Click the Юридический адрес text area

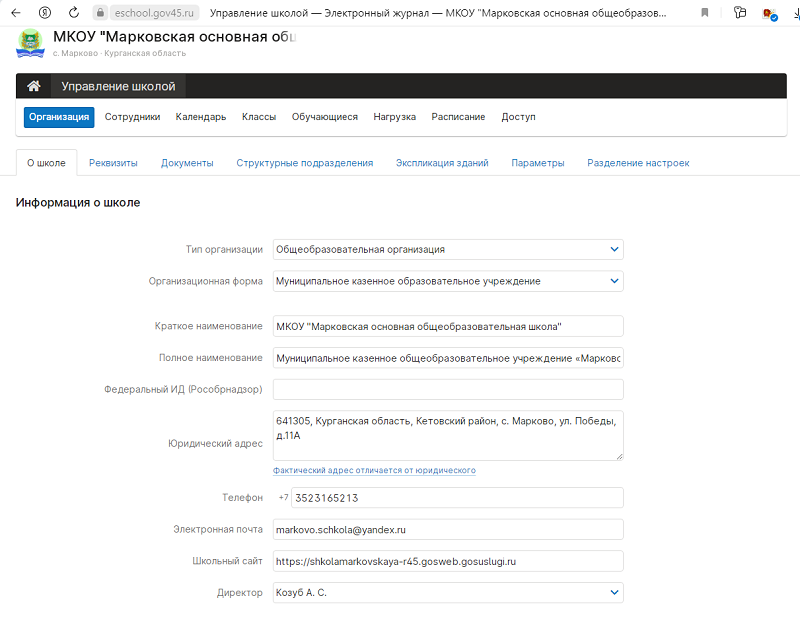click(x=448, y=435)
